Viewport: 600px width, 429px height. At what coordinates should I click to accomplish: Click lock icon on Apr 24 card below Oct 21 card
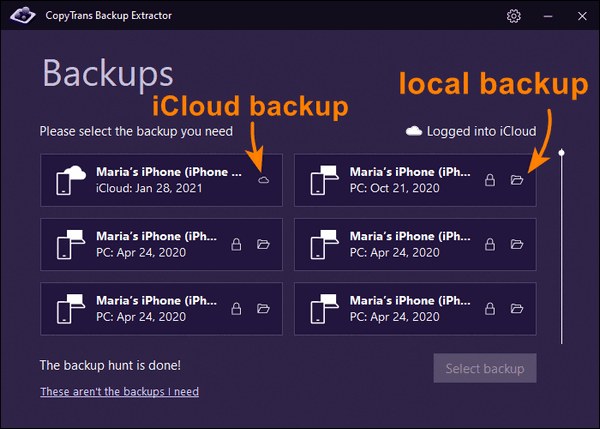tap(490, 244)
